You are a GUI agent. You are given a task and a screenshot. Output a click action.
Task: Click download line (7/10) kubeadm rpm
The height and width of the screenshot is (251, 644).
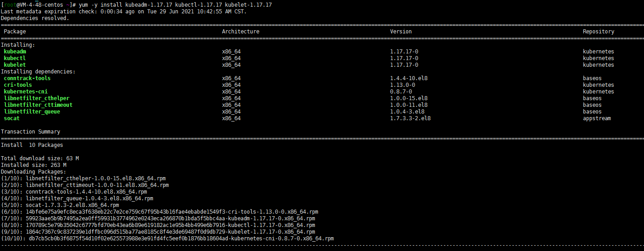click(x=158, y=219)
